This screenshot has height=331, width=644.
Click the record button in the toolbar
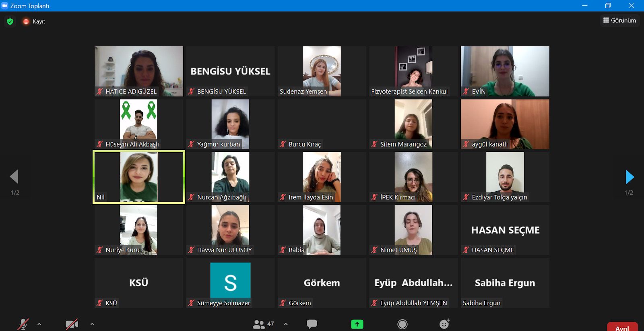tap(402, 324)
